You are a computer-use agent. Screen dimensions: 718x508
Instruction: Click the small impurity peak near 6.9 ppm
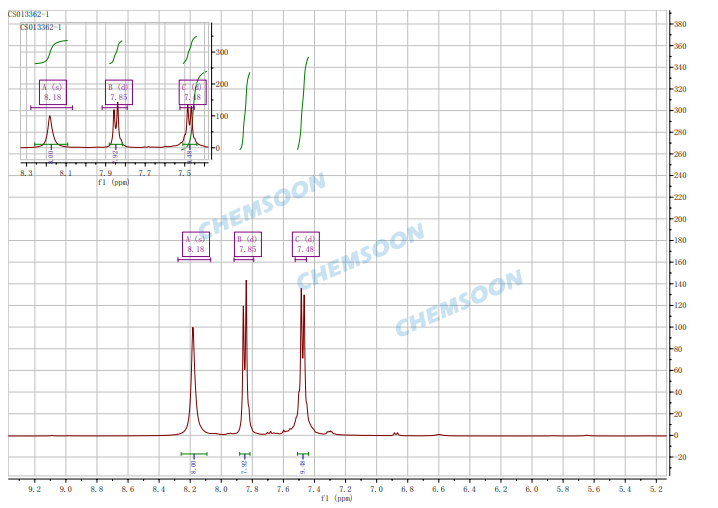click(x=396, y=433)
